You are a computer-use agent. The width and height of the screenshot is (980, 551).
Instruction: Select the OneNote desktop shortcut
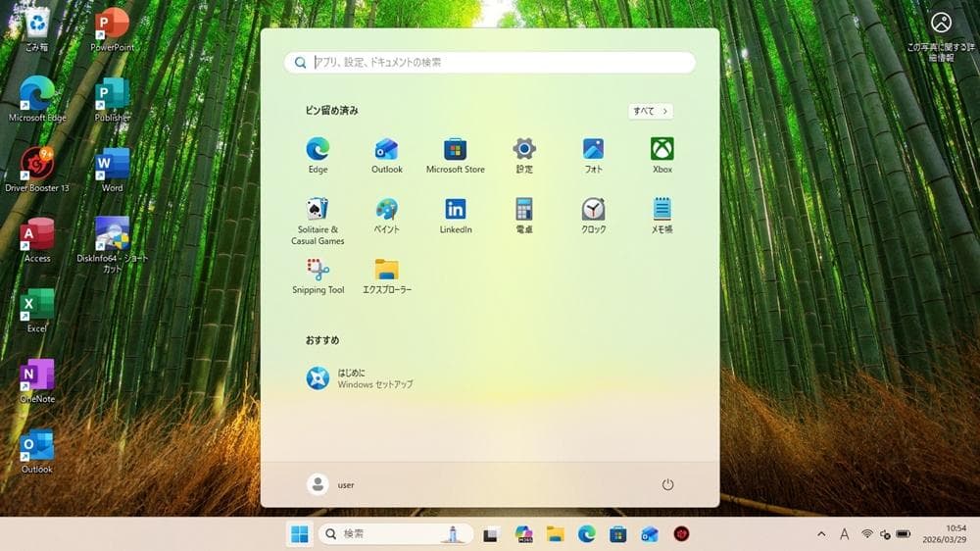pyautogui.click(x=37, y=380)
